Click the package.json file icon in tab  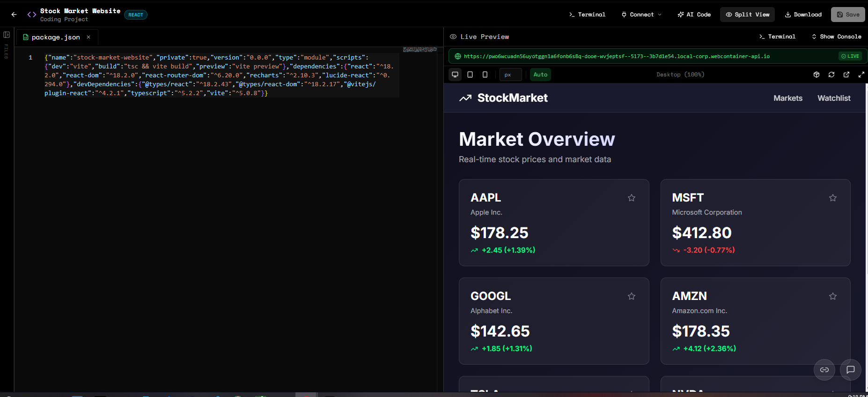26,37
